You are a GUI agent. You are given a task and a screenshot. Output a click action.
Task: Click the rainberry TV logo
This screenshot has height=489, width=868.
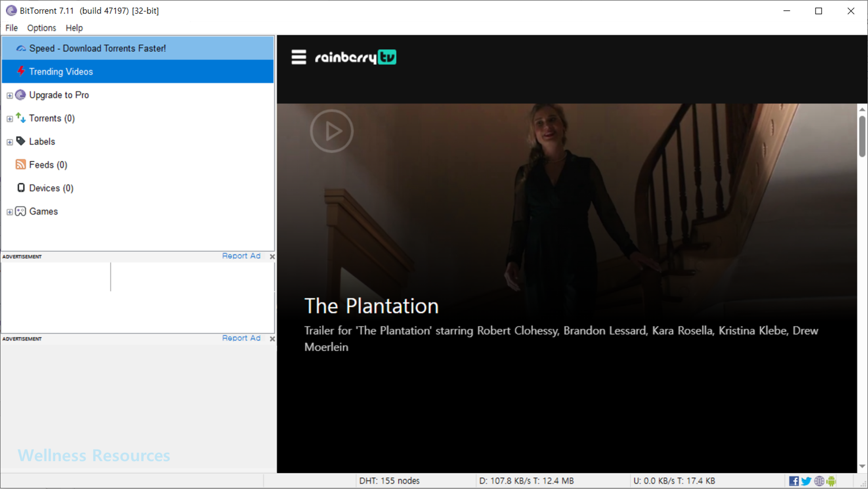pos(356,57)
